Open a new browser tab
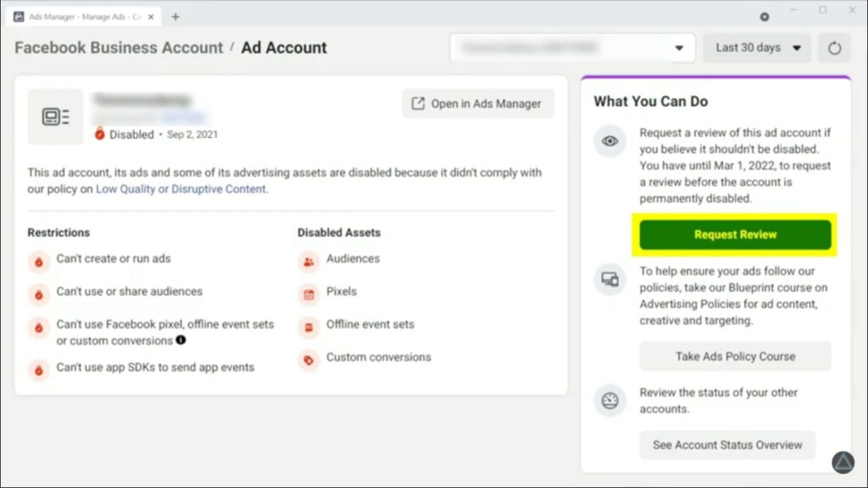Image resolution: width=868 pixels, height=488 pixels. pyautogui.click(x=175, y=16)
